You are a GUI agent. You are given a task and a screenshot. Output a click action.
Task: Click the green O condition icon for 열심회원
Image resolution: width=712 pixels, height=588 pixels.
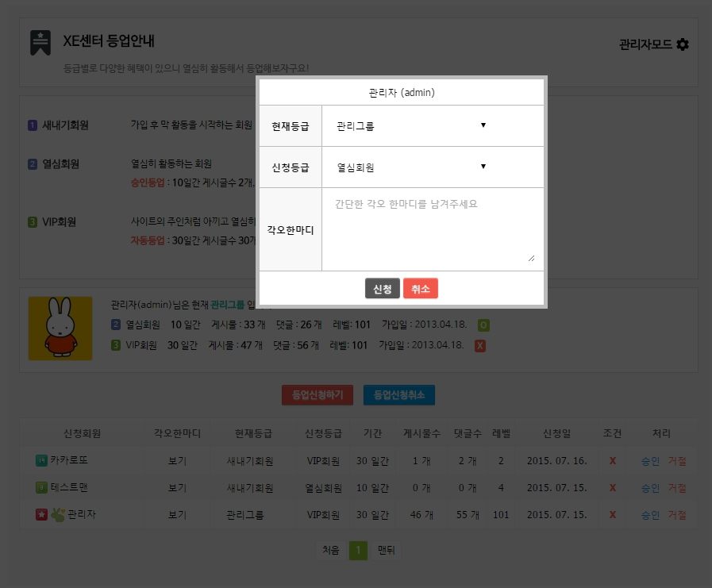(x=483, y=325)
